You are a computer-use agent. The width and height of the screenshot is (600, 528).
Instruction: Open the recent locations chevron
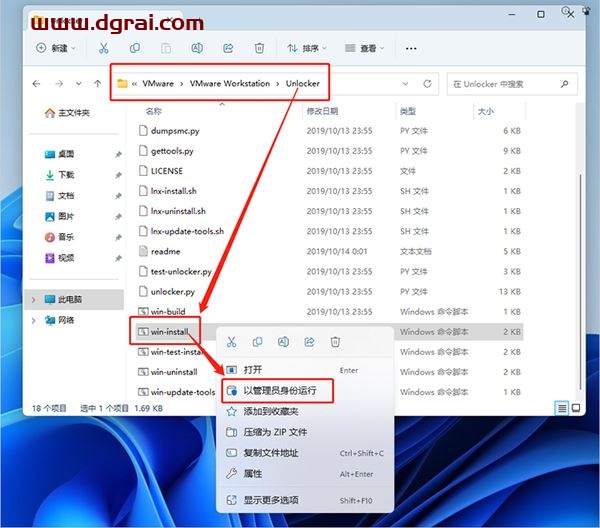pyautogui.click(x=78, y=83)
